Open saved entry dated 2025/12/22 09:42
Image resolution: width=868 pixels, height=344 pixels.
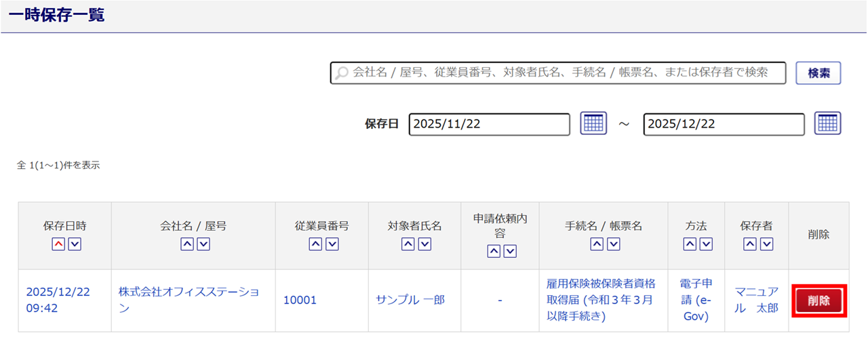click(x=58, y=300)
